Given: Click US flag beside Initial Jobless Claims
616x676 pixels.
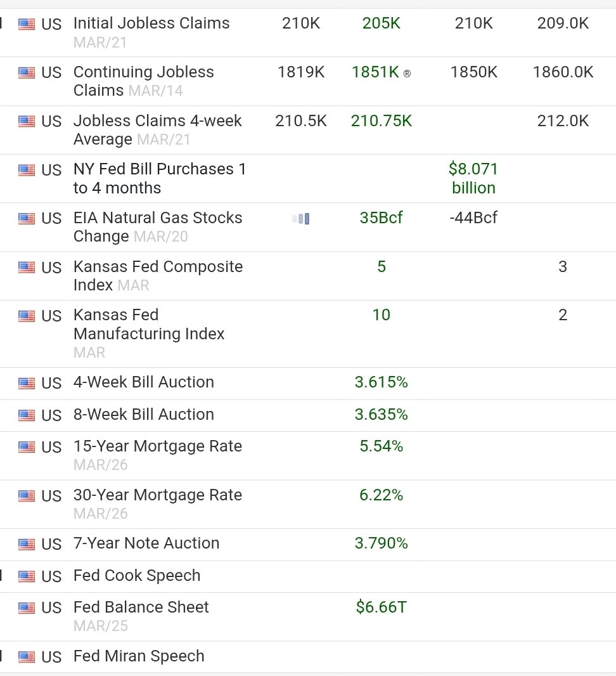Looking at the screenshot, I should (x=26, y=23).
